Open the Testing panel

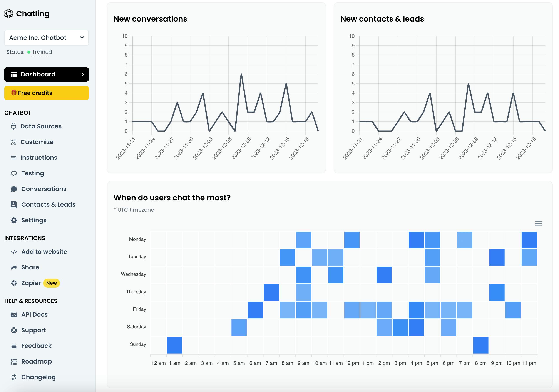coord(32,173)
